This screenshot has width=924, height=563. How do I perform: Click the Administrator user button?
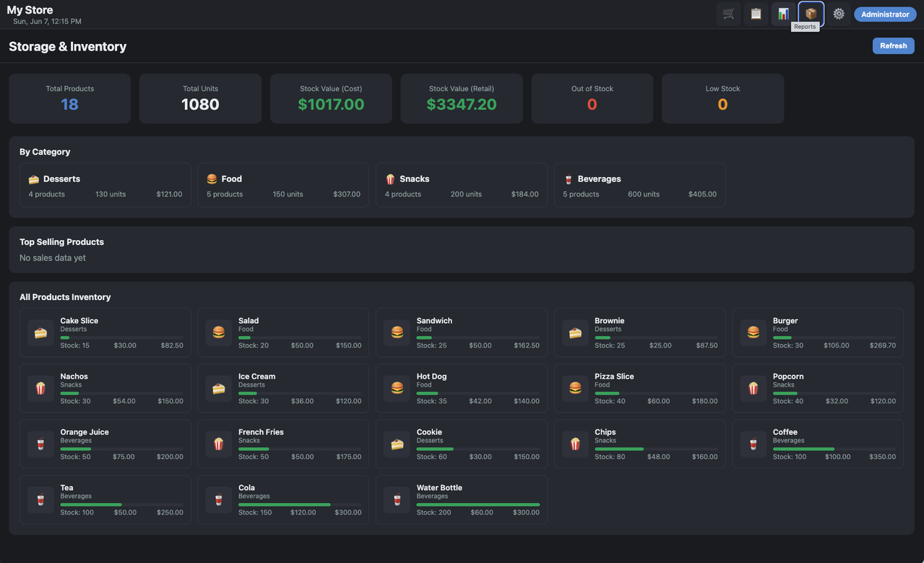coord(885,14)
